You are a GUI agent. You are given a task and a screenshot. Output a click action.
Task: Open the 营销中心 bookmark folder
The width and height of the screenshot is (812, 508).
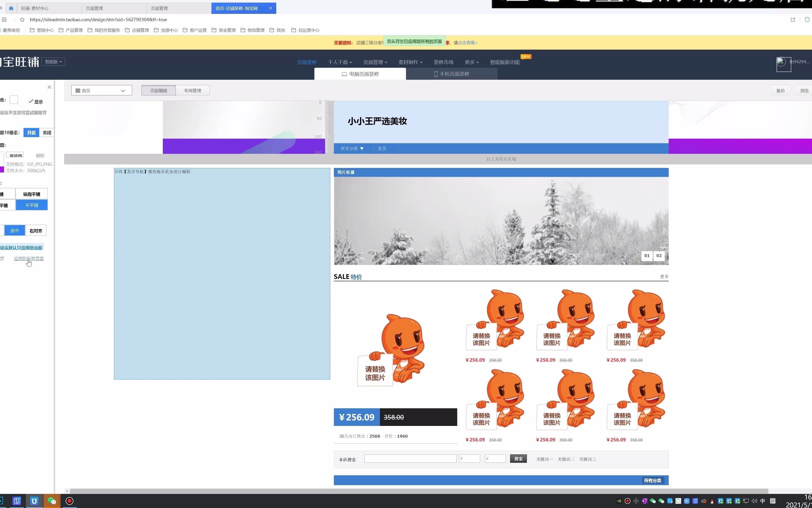point(42,30)
